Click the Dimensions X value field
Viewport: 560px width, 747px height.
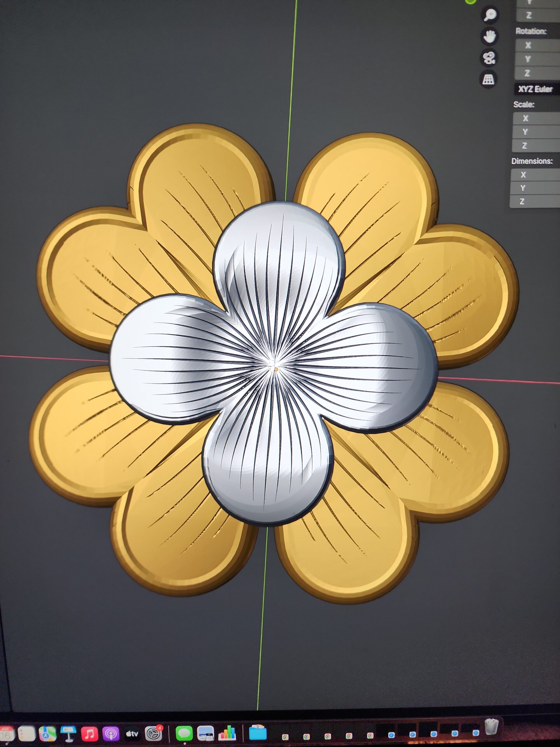(x=535, y=175)
